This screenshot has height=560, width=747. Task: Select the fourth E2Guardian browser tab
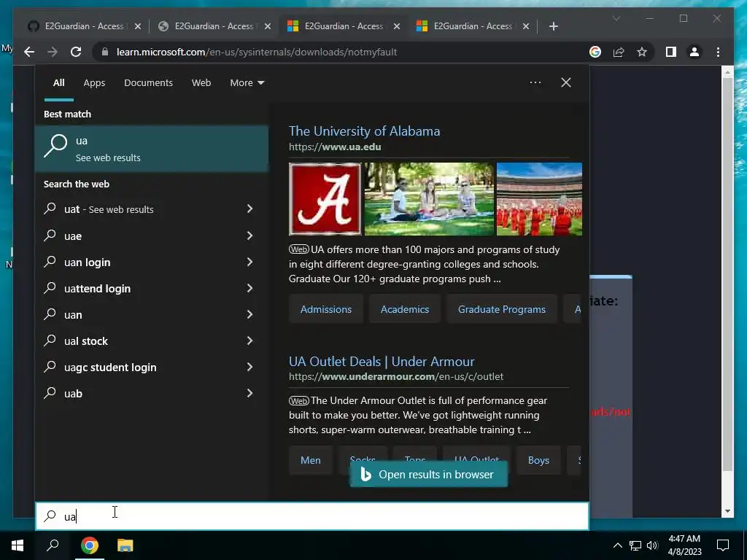[472, 26]
